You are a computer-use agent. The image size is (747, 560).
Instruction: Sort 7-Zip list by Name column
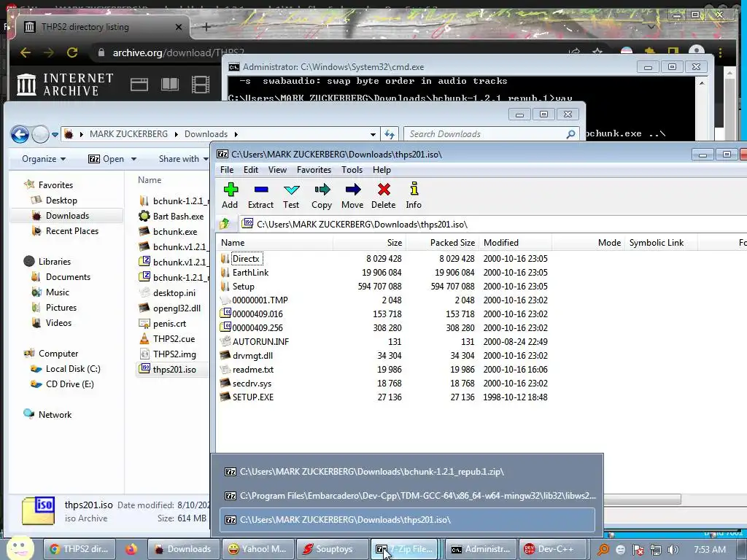[275, 243]
